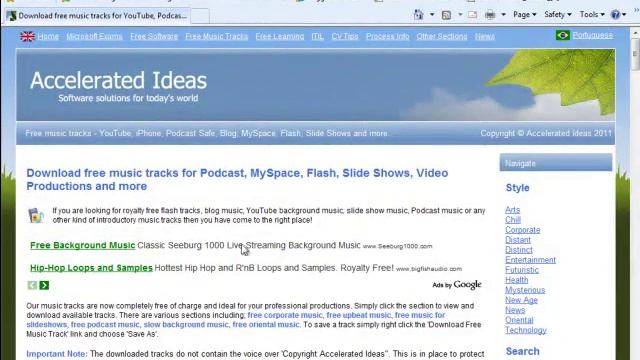The image size is (640, 360).
Task: Open the Free Music Tracks section
Action: point(216,36)
